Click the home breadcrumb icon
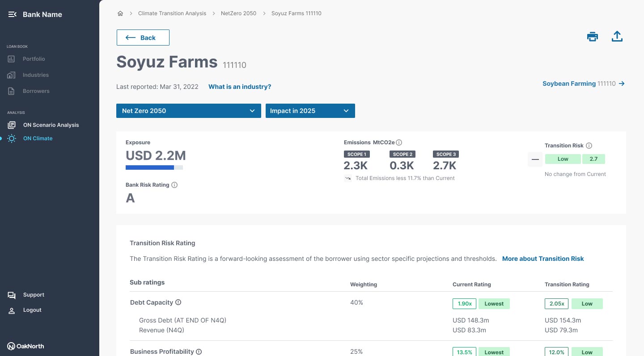The width and height of the screenshot is (644, 356). point(120,13)
